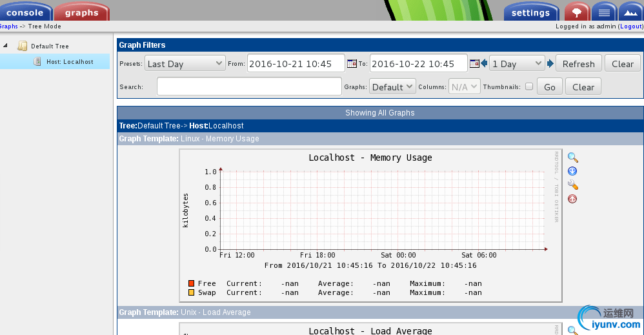Zoom Memory Usage graph with magnifier icon
This screenshot has width=644, height=335.
572,157
